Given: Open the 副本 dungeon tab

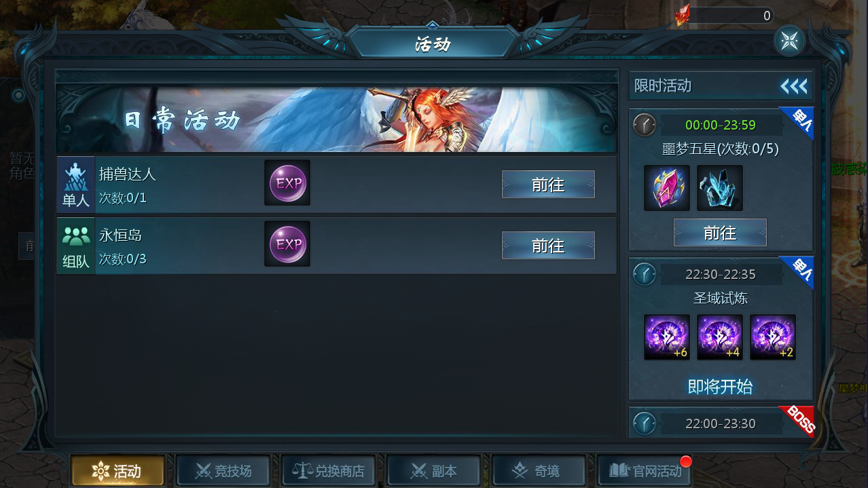Looking at the screenshot, I should coord(434,470).
